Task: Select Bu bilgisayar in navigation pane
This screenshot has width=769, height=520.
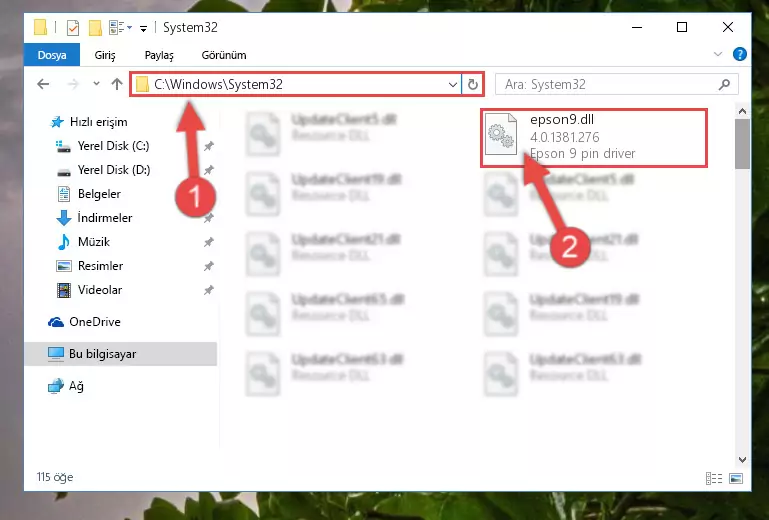Action: (121, 354)
